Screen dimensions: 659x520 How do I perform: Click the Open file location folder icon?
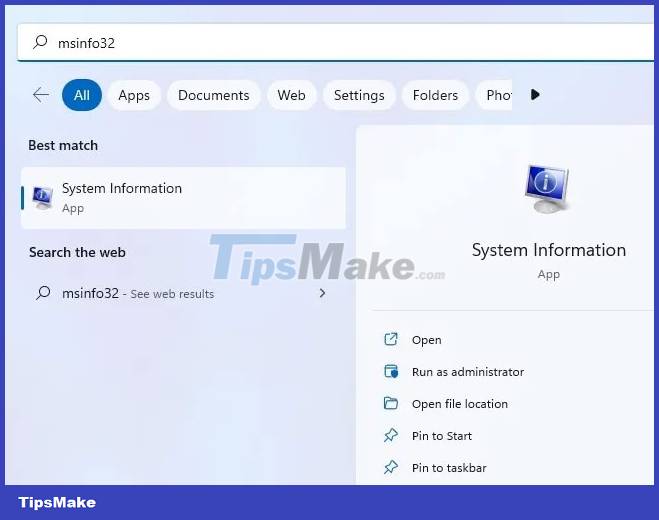click(391, 403)
